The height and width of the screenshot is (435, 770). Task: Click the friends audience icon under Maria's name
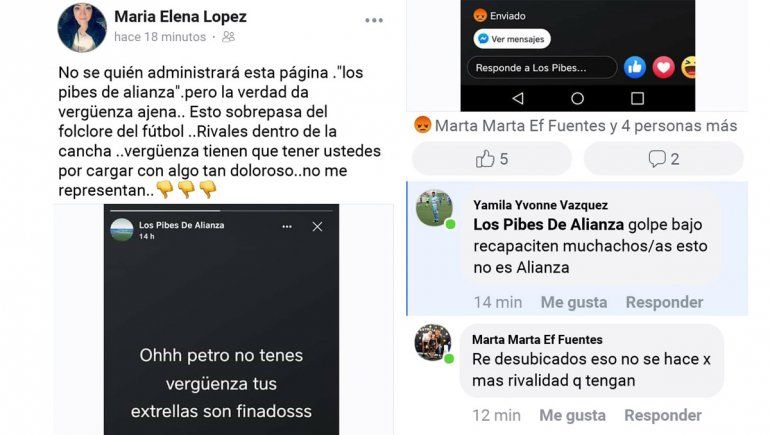tap(228, 37)
